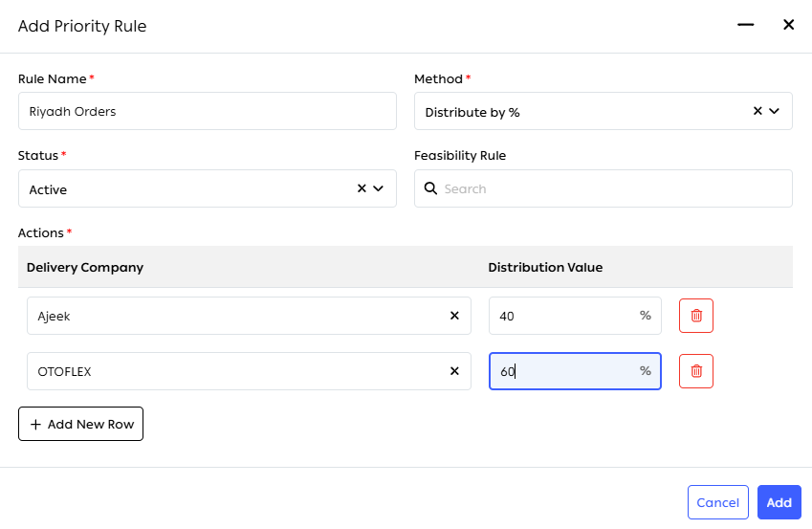
Task: Cancel the priority rule creation
Action: tap(717, 502)
